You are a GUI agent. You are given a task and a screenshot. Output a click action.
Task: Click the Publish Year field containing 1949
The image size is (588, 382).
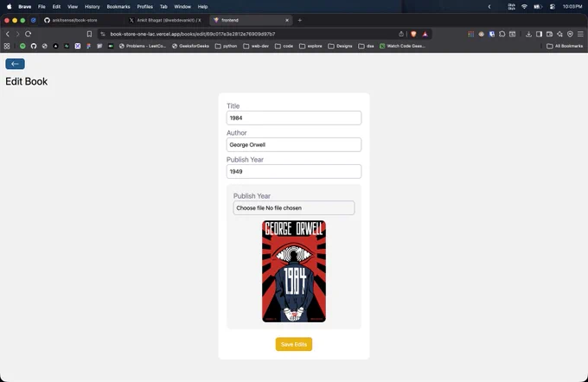pyautogui.click(x=294, y=171)
